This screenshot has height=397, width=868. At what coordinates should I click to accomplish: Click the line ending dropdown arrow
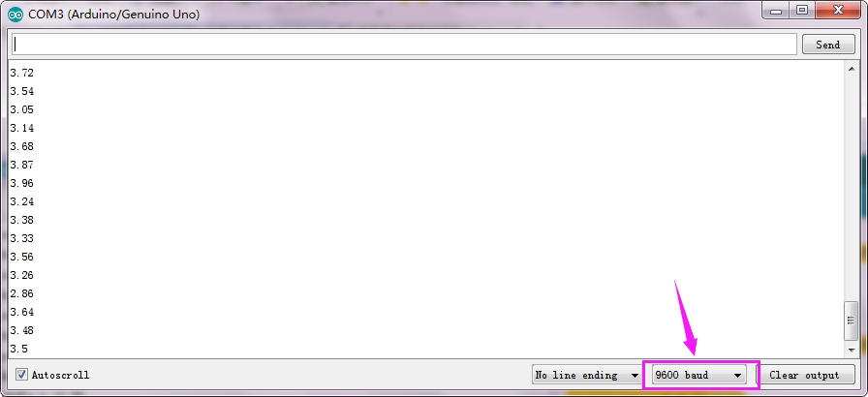635,376
